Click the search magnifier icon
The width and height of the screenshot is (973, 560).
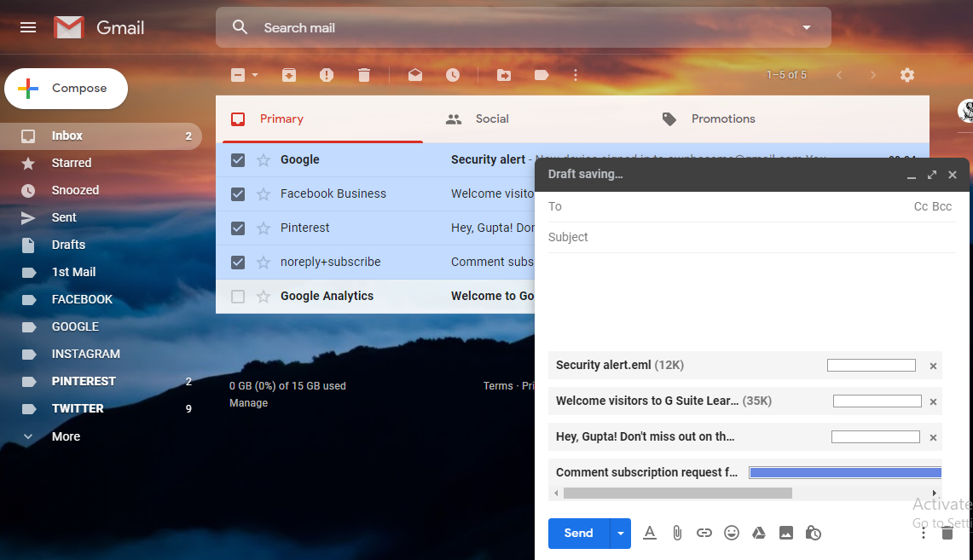240,27
